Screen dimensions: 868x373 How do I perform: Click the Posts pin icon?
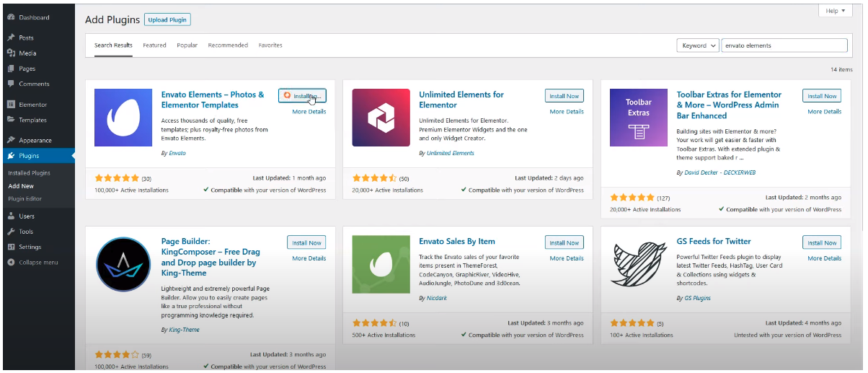pos(11,38)
